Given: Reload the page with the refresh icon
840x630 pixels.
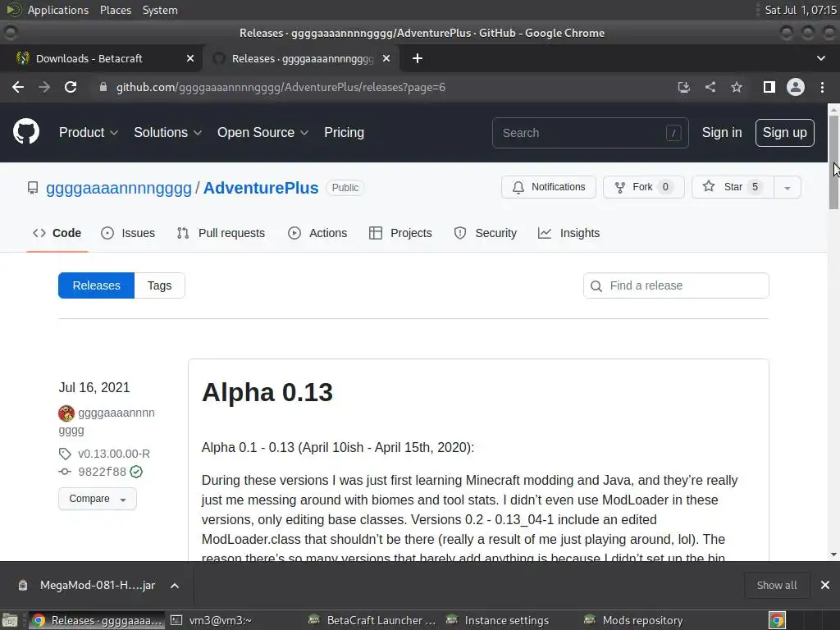Looking at the screenshot, I should 71,87.
